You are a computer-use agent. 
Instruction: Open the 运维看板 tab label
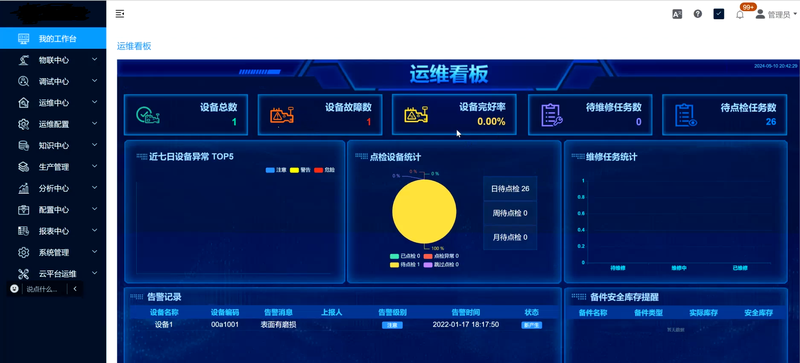[134, 46]
